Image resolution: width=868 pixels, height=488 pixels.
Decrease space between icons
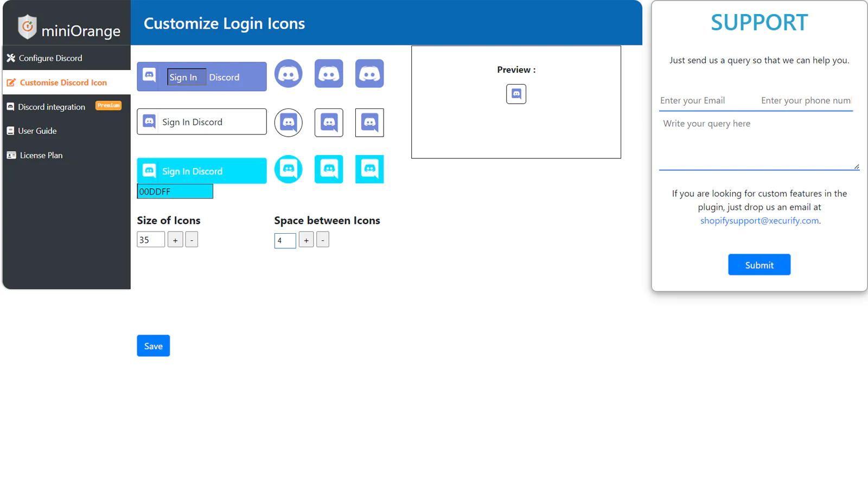click(323, 240)
